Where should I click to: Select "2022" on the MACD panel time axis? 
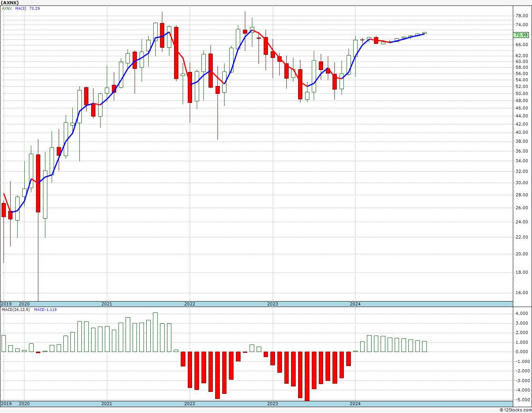click(190, 404)
